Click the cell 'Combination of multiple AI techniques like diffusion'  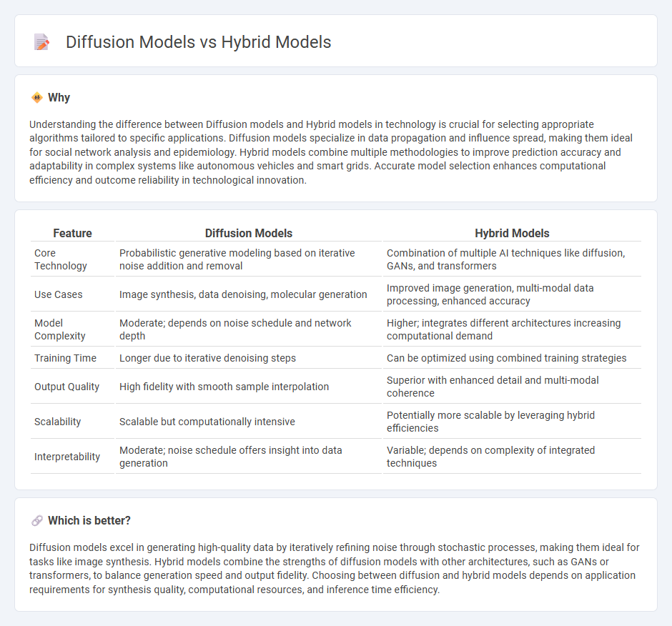click(512, 259)
